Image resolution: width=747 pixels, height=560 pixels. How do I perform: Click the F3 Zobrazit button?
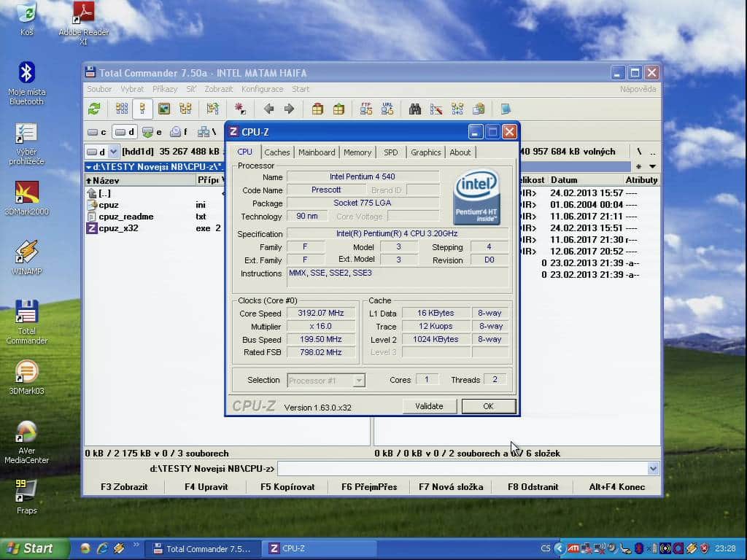(x=124, y=486)
